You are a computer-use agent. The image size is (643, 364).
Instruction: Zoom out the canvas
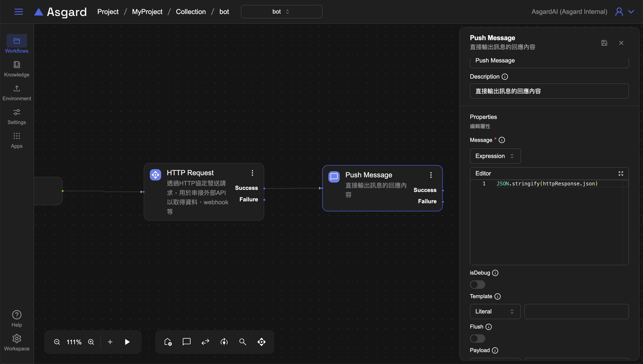[x=57, y=341]
